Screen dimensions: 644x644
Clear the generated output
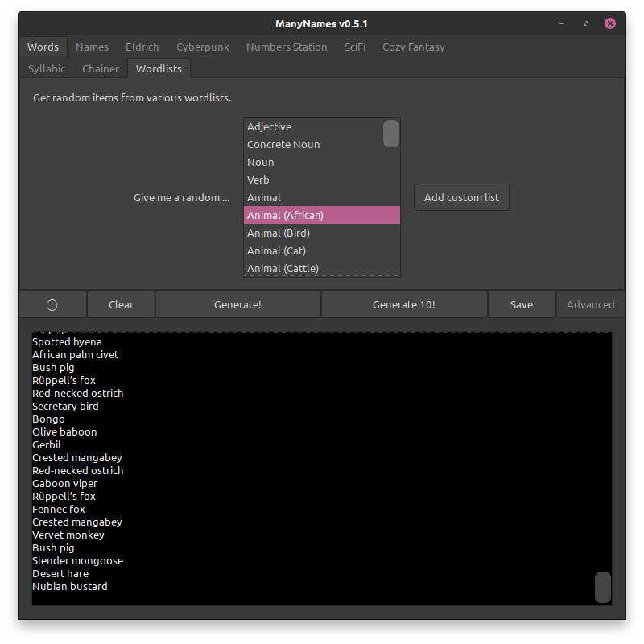(121, 305)
